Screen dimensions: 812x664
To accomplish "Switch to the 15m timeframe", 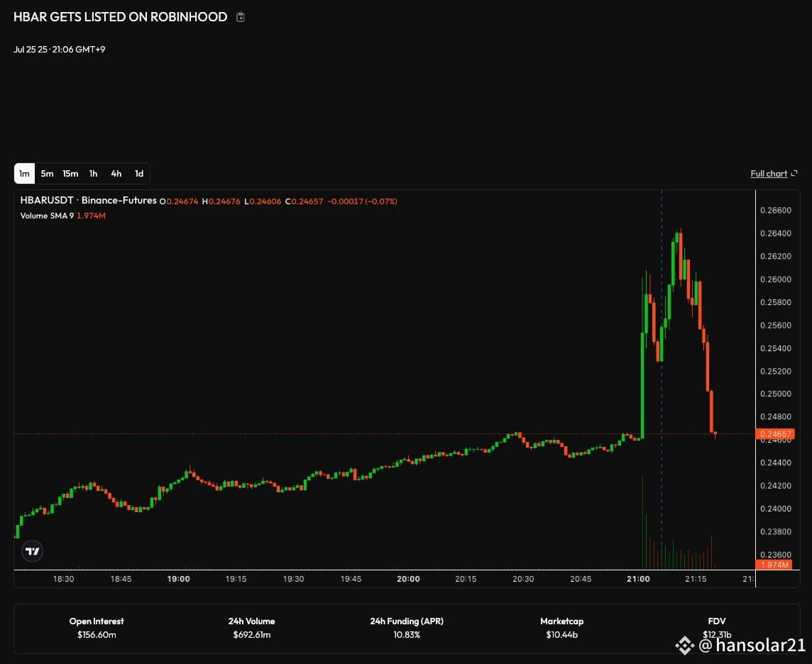I will [x=70, y=173].
